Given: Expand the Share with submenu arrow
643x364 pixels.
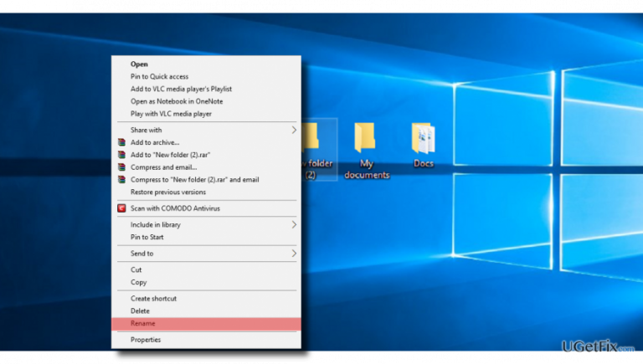Looking at the screenshot, I should pos(294,130).
